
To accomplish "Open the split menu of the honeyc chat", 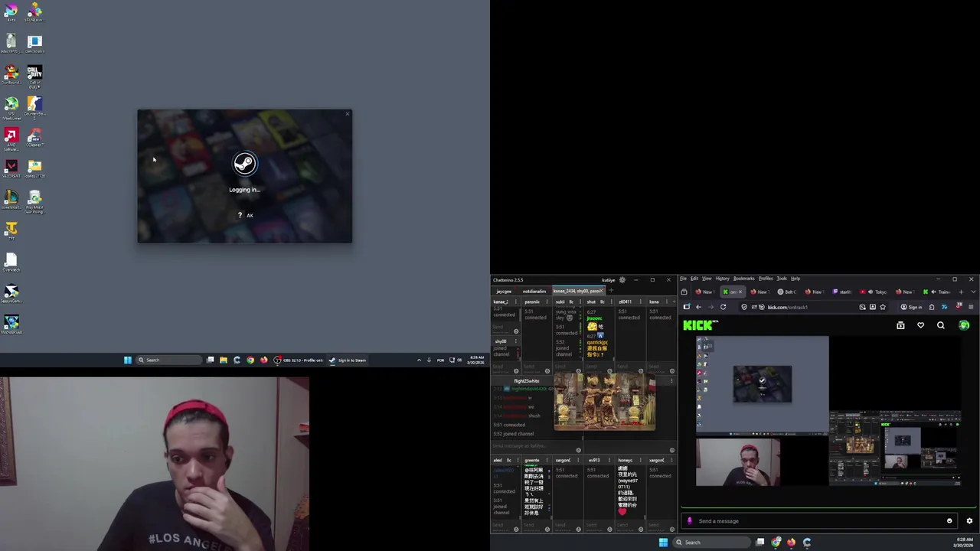I will point(641,460).
